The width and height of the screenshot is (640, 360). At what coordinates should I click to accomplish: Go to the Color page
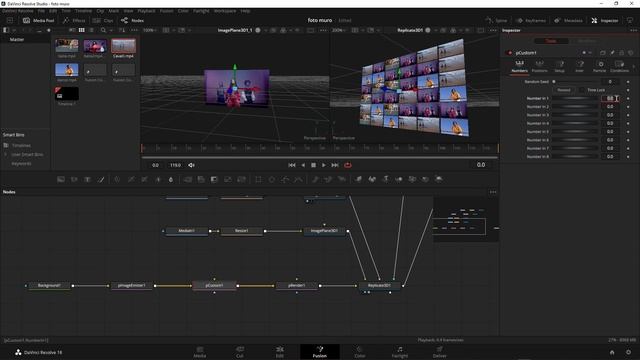coord(360,352)
